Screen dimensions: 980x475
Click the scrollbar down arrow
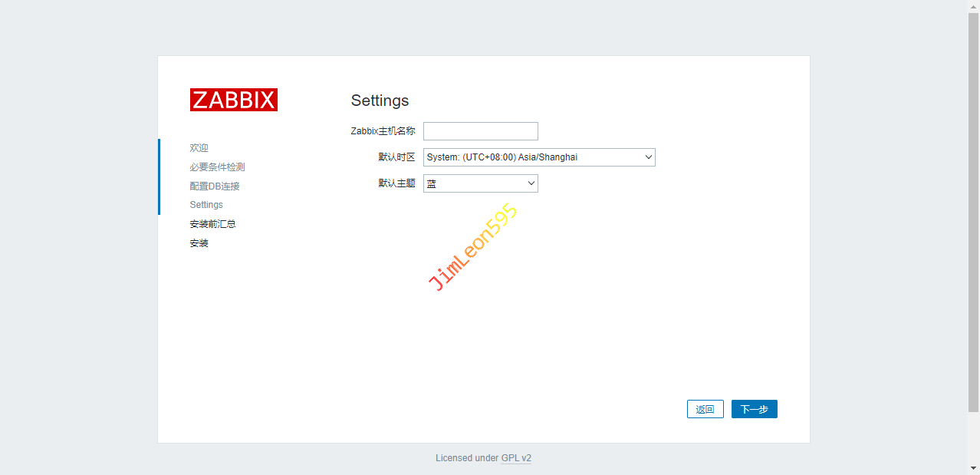[973, 468]
